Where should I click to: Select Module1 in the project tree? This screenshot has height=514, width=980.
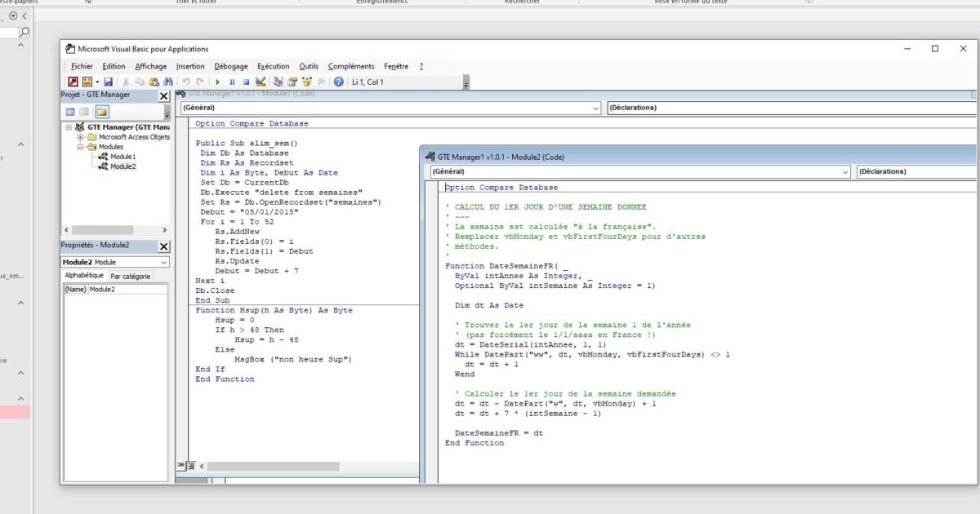pos(122,157)
